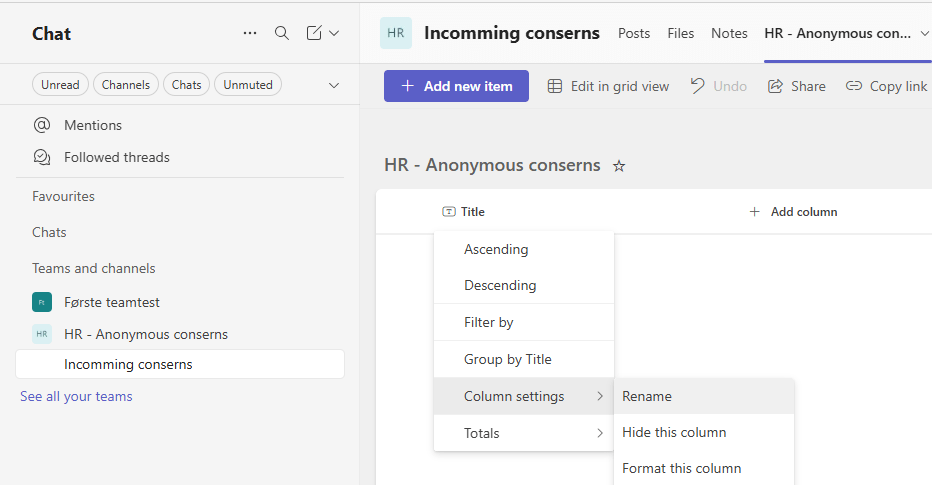Viewport: 932px width, 485px height.
Task: Expand the filter chips chevron
Action: (334, 85)
